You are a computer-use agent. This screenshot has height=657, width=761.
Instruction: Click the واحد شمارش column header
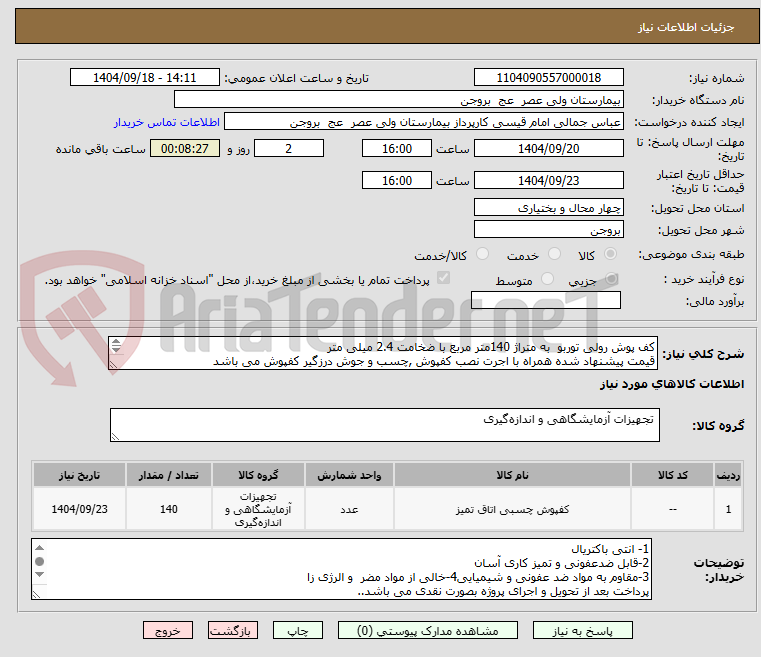[x=349, y=475]
